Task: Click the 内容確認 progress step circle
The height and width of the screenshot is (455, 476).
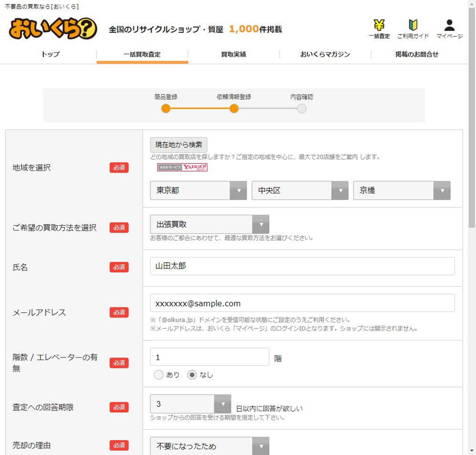Action: [x=301, y=108]
